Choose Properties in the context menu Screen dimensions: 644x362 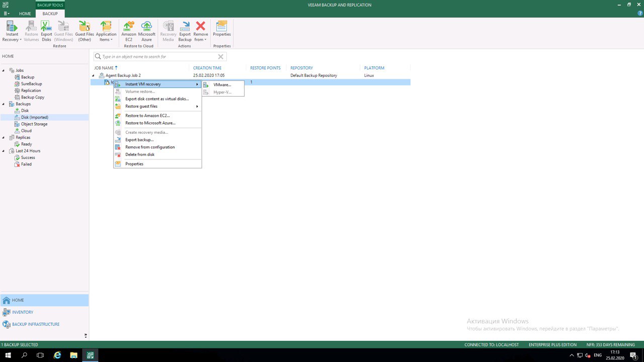point(157,164)
